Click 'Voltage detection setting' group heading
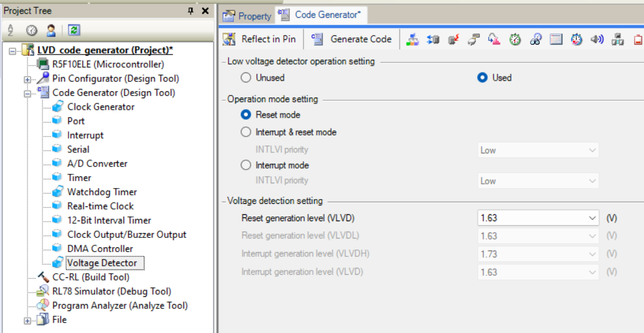644x333 pixels. tap(275, 201)
